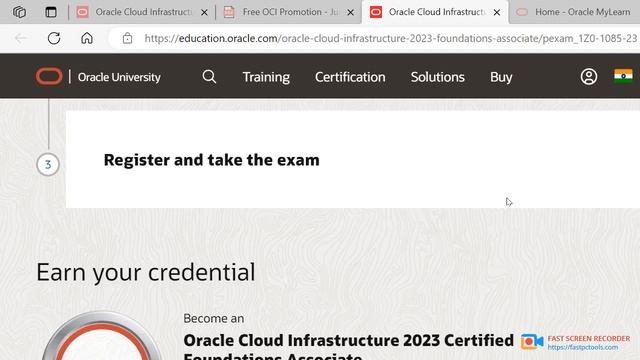The image size is (640, 360).
Task: Open the Buy menu
Action: point(501,77)
